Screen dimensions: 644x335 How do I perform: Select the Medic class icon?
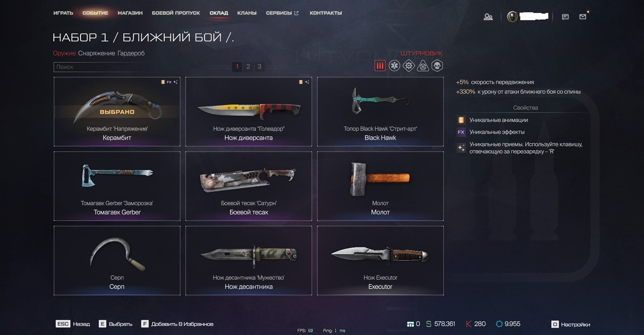pyautogui.click(x=394, y=66)
